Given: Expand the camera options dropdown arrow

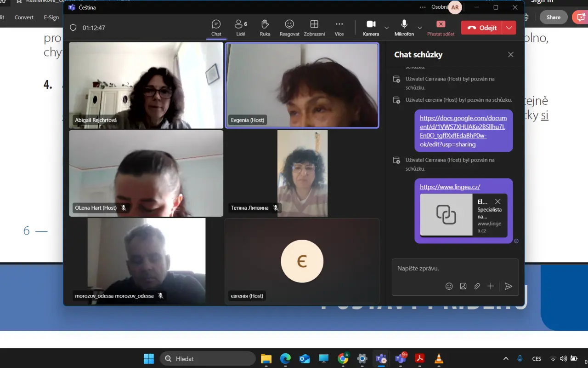Looking at the screenshot, I should 386,28.
